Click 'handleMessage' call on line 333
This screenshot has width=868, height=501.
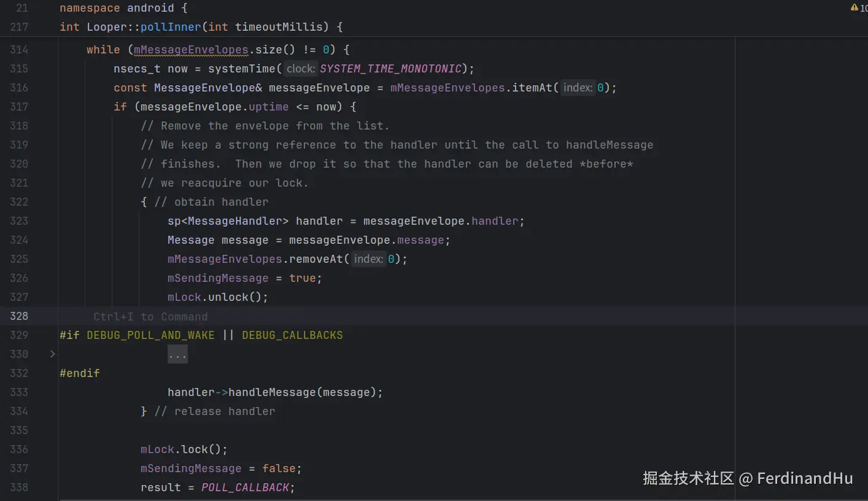(x=272, y=392)
